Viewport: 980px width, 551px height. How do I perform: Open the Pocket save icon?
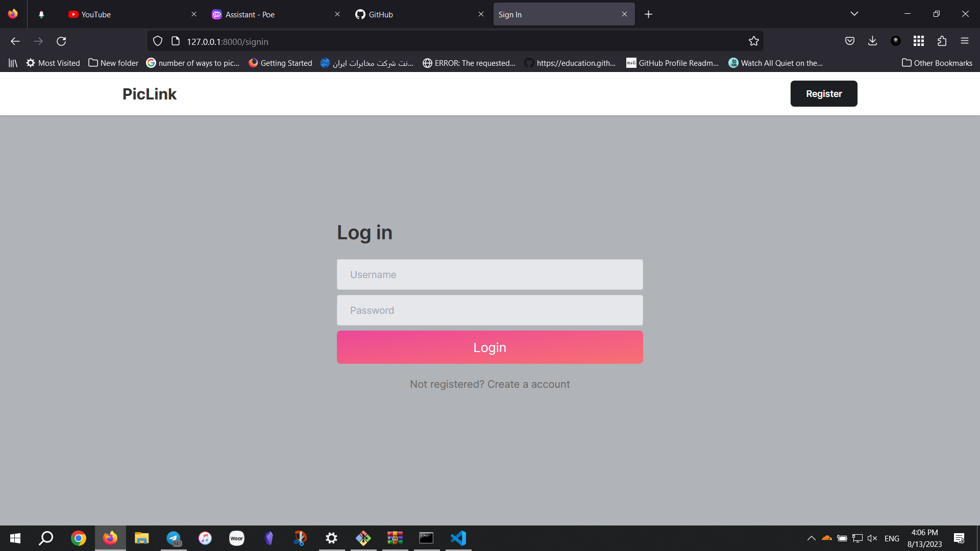(850, 41)
